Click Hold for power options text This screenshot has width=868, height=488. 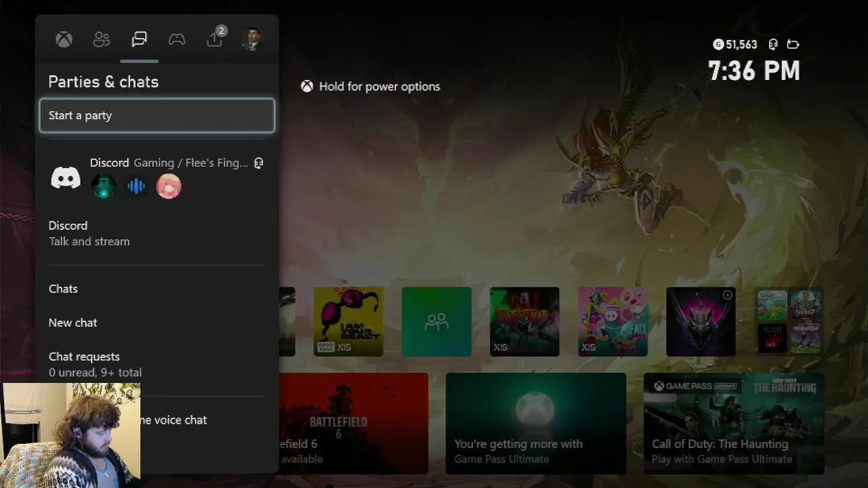pos(380,87)
